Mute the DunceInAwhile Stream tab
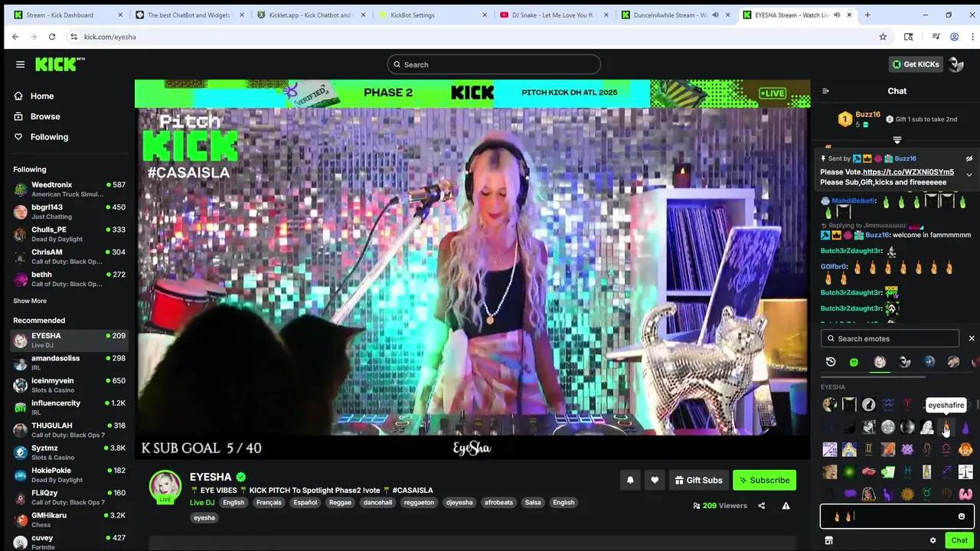Image resolution: width=980 pixels, height=551 pixels. [x=715, y=15]
